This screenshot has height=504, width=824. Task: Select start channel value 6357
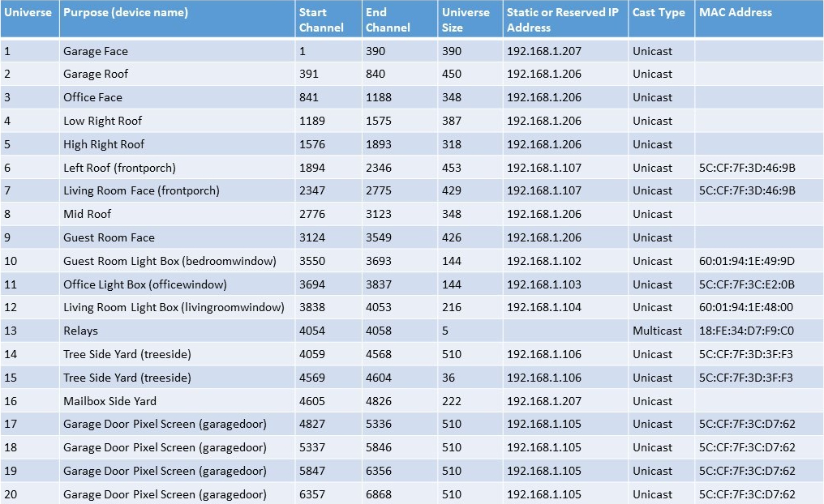[x=312, y=494]
